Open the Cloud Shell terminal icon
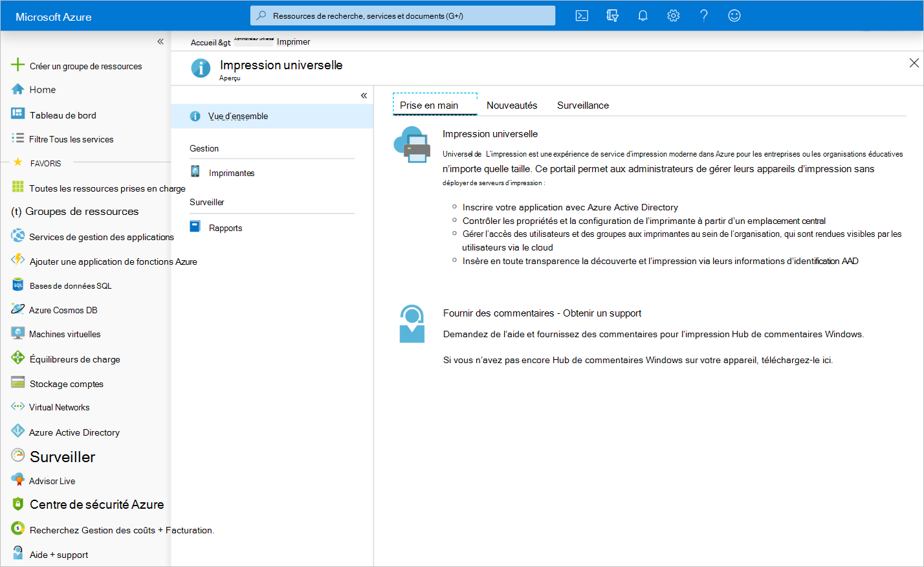 click(582, 15)
